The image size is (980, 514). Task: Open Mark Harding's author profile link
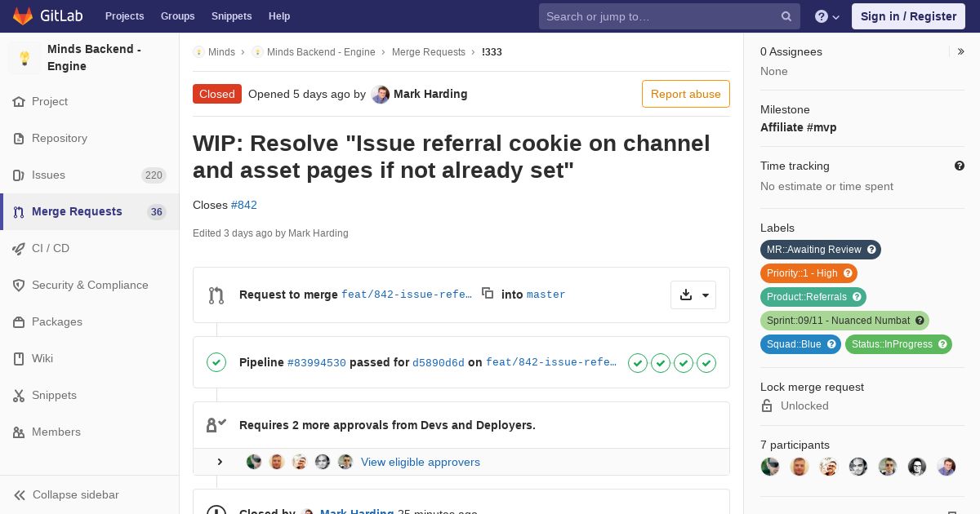click(430, 94)
